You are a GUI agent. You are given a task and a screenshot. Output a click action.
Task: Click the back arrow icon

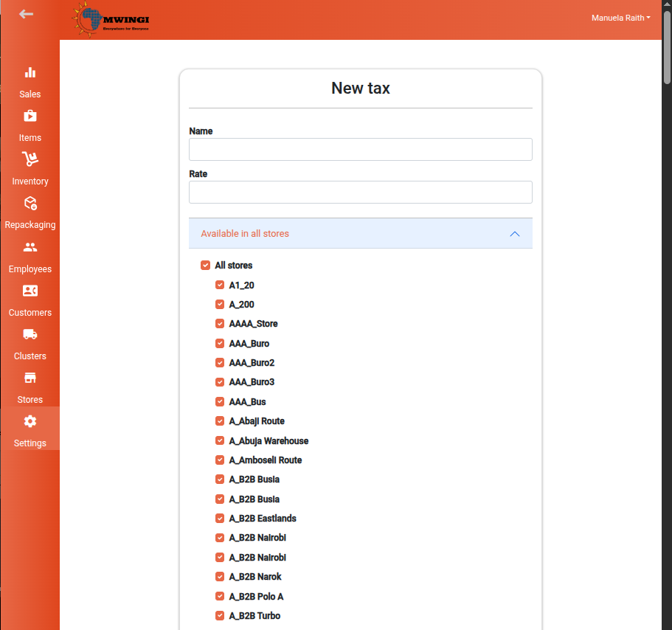(x=26, y=14)
